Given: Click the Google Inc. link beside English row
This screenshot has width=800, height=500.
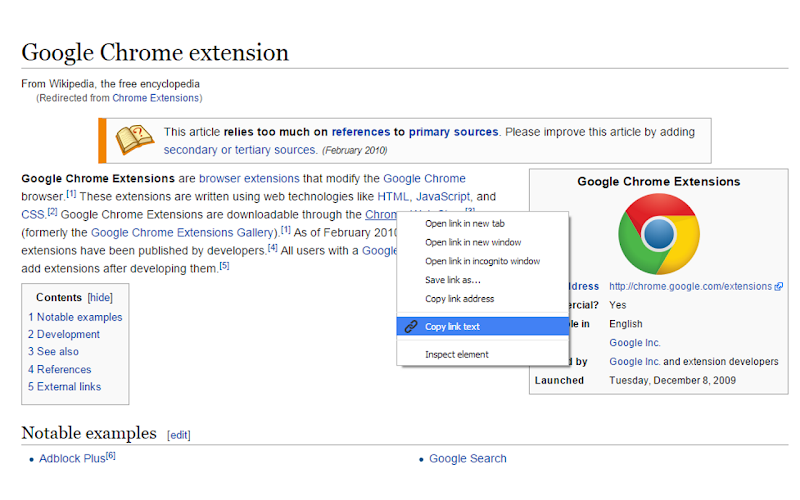Looking at the screenshot, I should [x=635, y=343].
